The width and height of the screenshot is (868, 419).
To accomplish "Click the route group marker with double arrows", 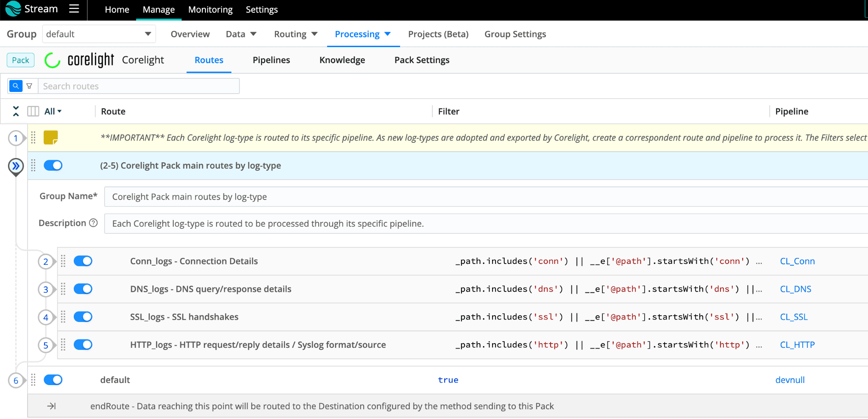I will (16, 166).
